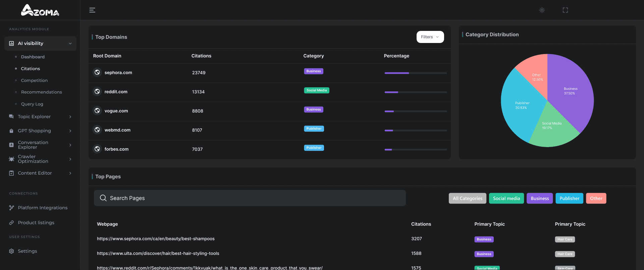Click the Crawler Optimization bug icon
The height and width of the screenshot is (270, 644).
(11, 159)
